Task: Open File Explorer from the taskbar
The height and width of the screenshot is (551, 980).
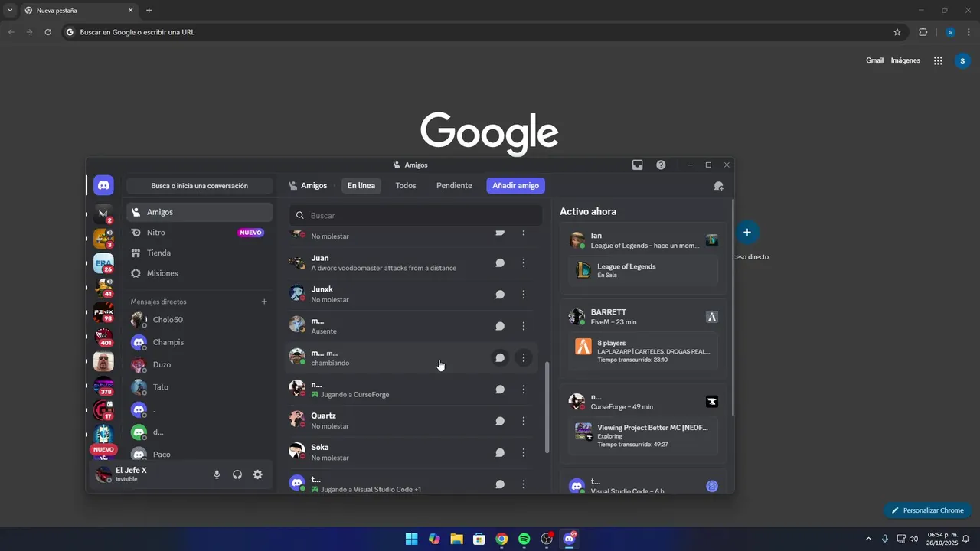Action: [x=456, y=539]
